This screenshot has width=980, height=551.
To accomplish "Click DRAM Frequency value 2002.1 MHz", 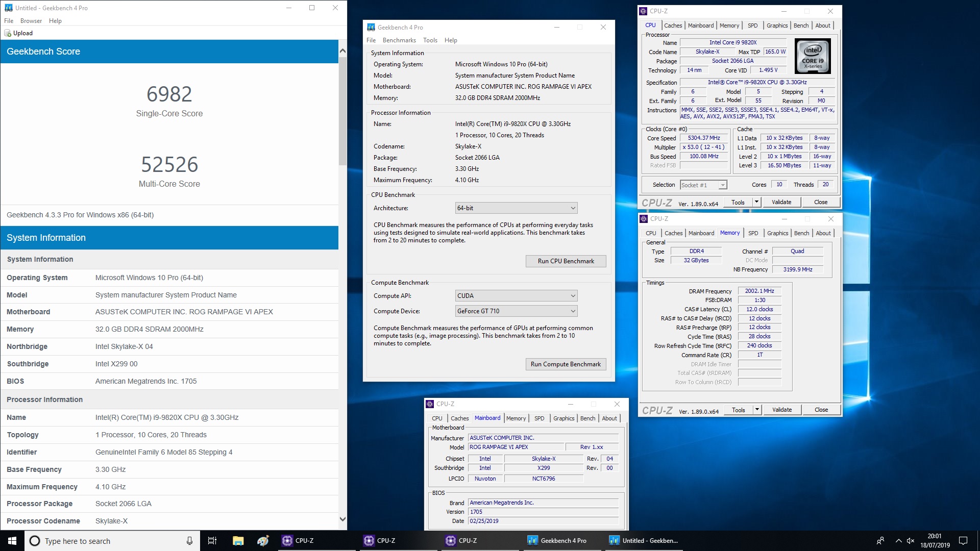I will [x=759, y=291].
